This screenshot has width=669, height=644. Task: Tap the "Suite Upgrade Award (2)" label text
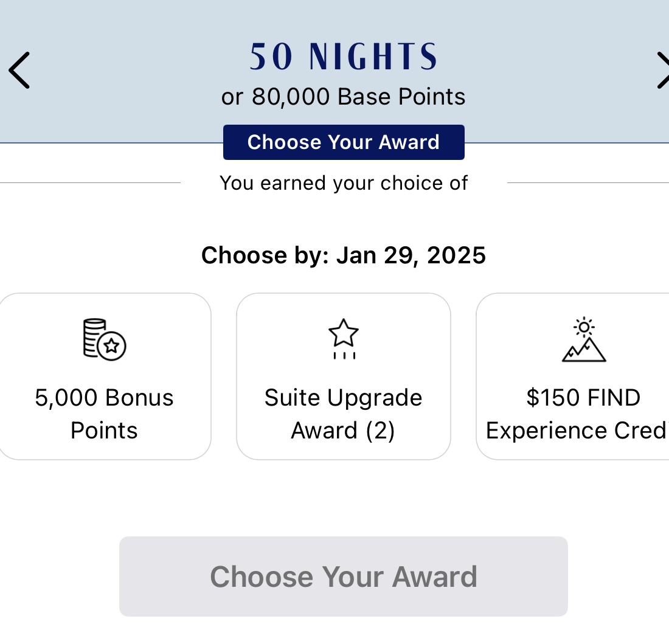pos(344,414)
